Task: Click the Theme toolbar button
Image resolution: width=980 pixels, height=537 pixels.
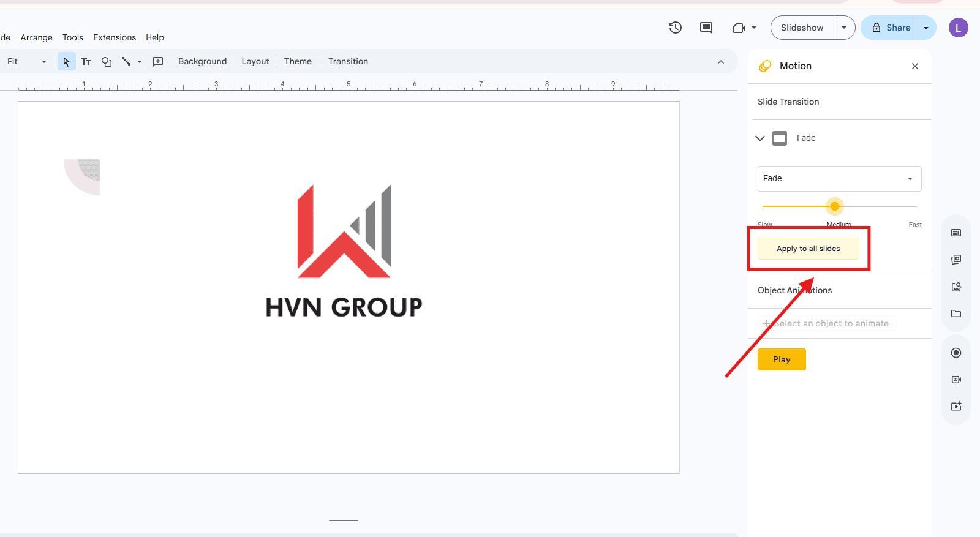Action: tap(298, 61)
